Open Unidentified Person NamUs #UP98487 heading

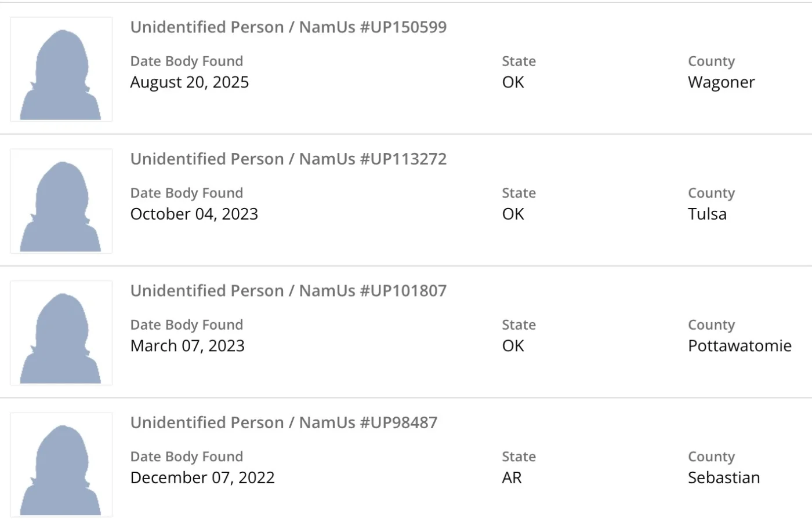284,422
